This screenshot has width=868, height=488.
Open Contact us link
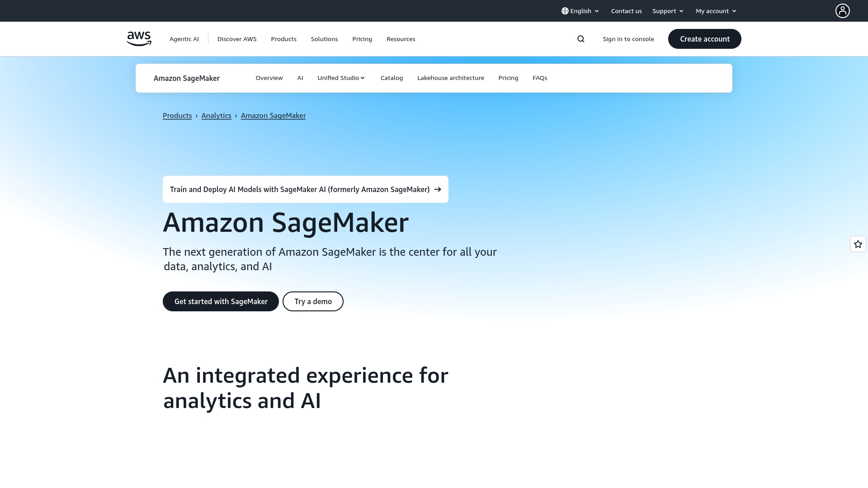click(x=626, y=11)
